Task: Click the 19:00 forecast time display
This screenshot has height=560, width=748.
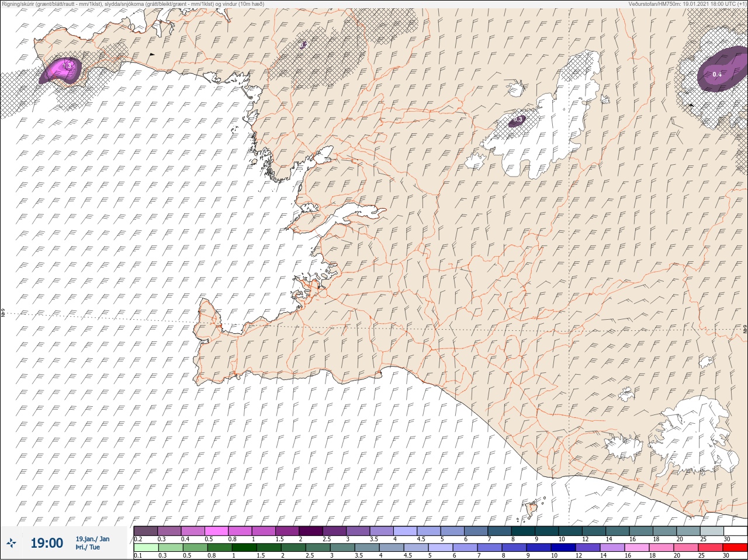Action: pyautogui.click(x=46, y=543)
